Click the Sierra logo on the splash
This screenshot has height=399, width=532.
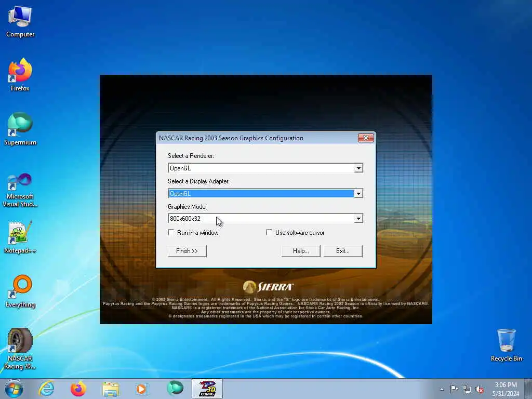pos(268,287)
